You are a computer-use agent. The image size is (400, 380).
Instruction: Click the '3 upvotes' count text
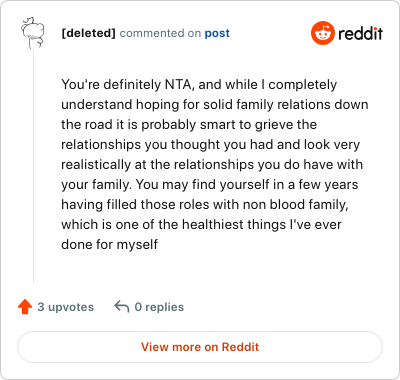[66, 307]
